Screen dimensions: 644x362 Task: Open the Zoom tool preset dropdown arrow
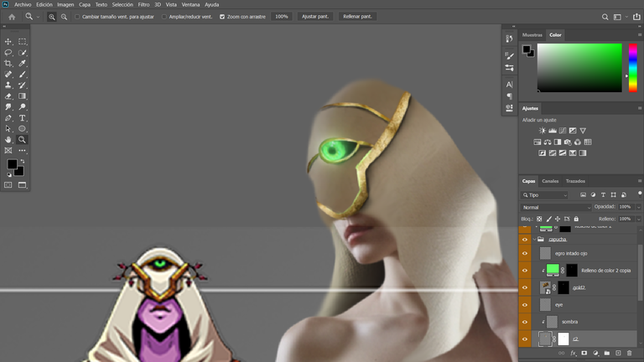38,17
